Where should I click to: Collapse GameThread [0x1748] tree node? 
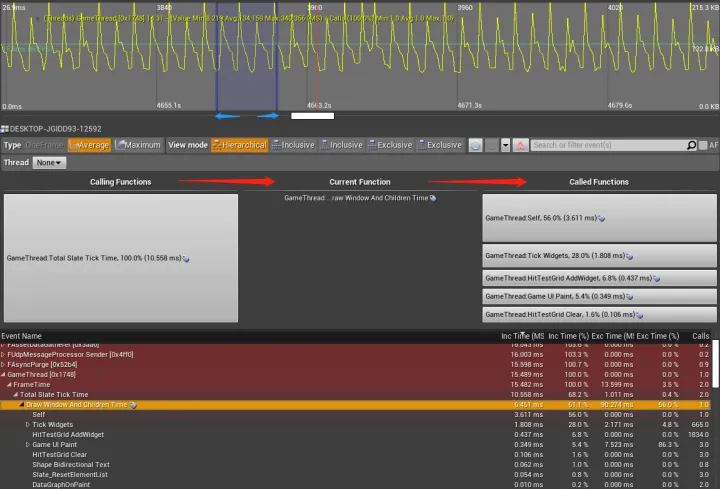click(x=3, y=375)
